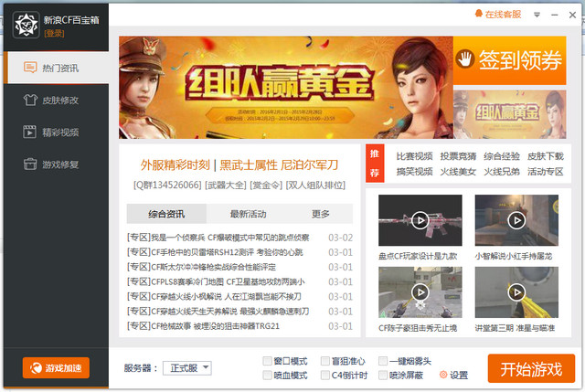Select the 最新活动 tab
Image resolution: width=585 pixels, height=392 pixels.
(248, 214)
